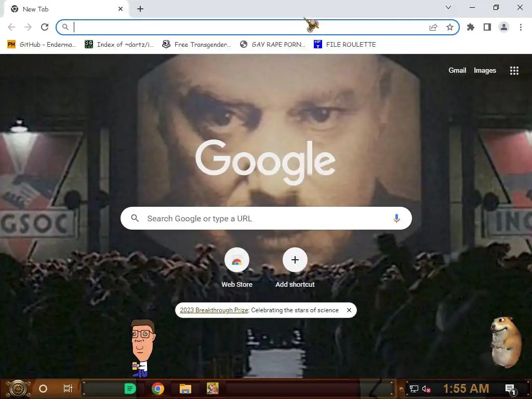This screenshot has height=399, width=532.
Task: Open the Free Transgender... bookmark
Action: pyautogui.click(x=197, y=45)
